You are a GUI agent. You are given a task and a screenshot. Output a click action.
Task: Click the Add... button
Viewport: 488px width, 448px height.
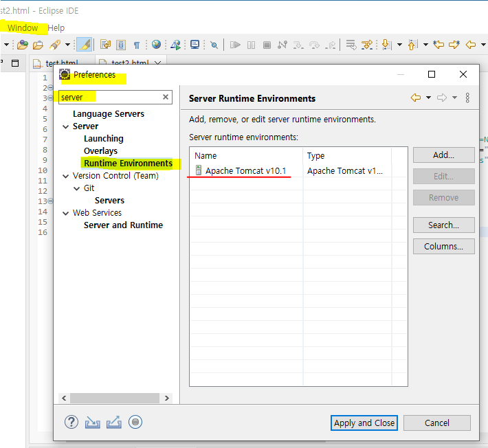tap(444, 155)
